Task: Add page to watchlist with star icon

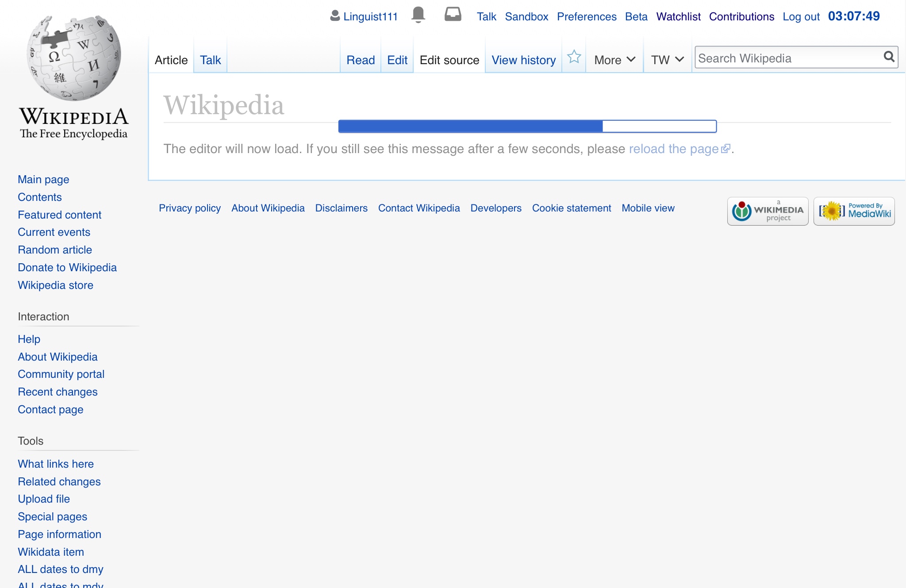Action: pos(574,57)
